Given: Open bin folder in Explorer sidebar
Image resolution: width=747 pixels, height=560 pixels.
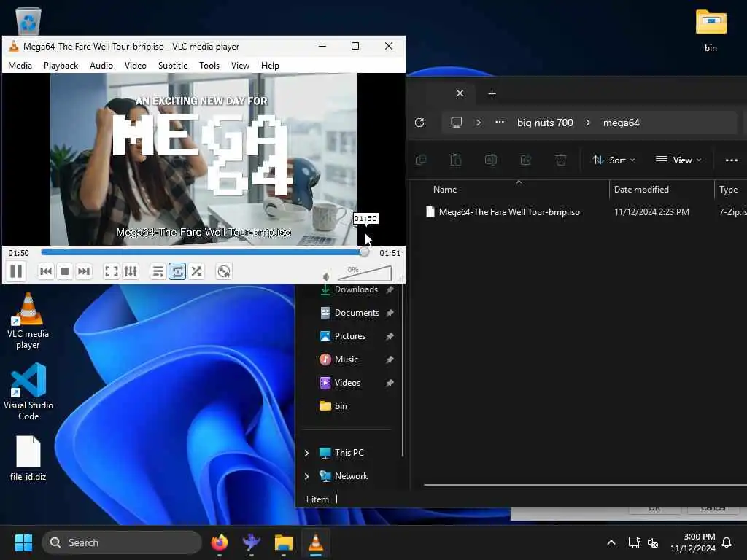Looking at the screenshot, I should [341, 406].
